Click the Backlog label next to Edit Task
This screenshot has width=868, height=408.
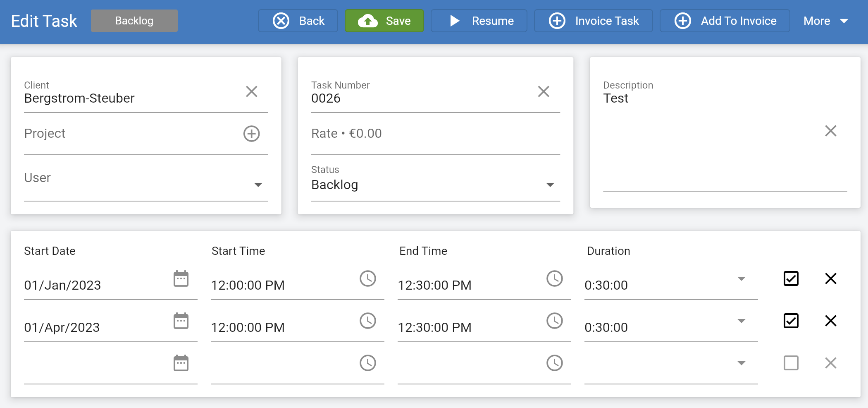(x=134, y=20)
